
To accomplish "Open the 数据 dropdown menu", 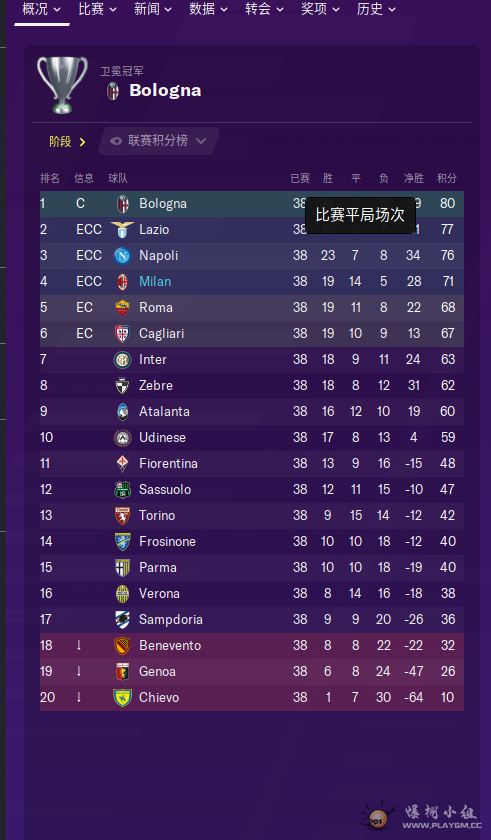I will point(208,9).
